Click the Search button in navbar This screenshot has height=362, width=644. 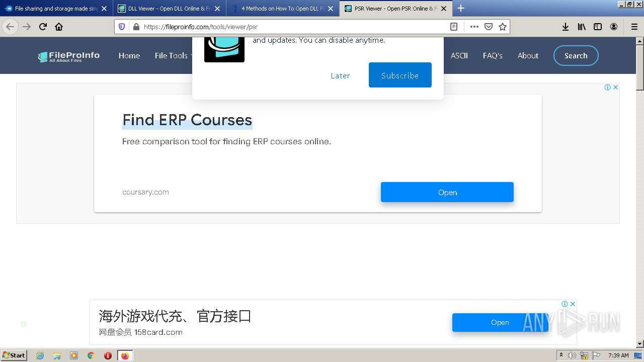tap(576, 56)
